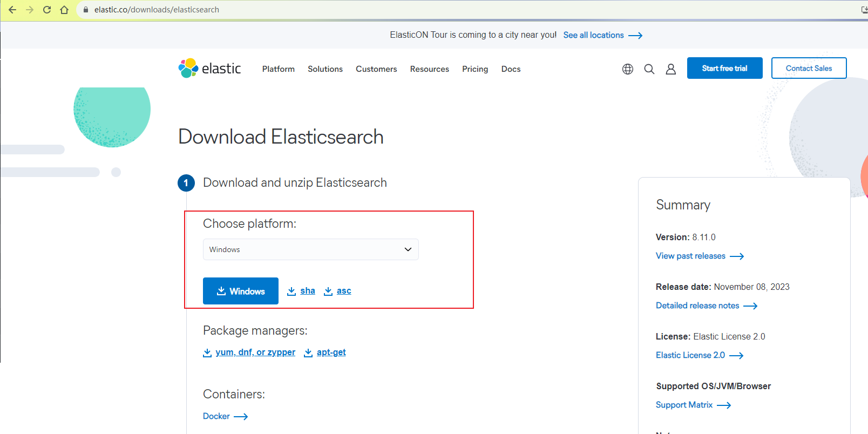Click the Containers heading
Image resolution: width=868 pixels, height=434 pixels.
[x=234, y=394]
